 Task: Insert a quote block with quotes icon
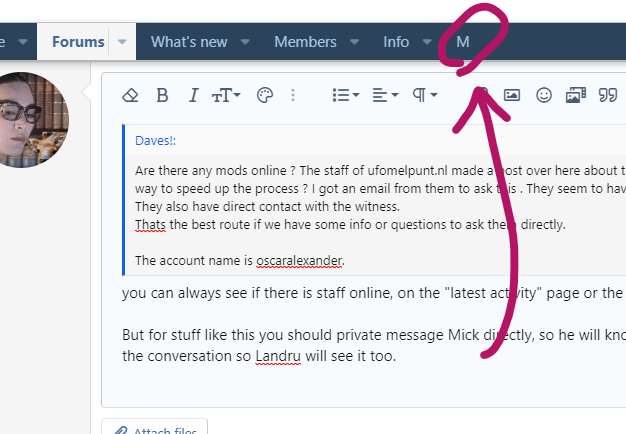click(x=606, y=95)
